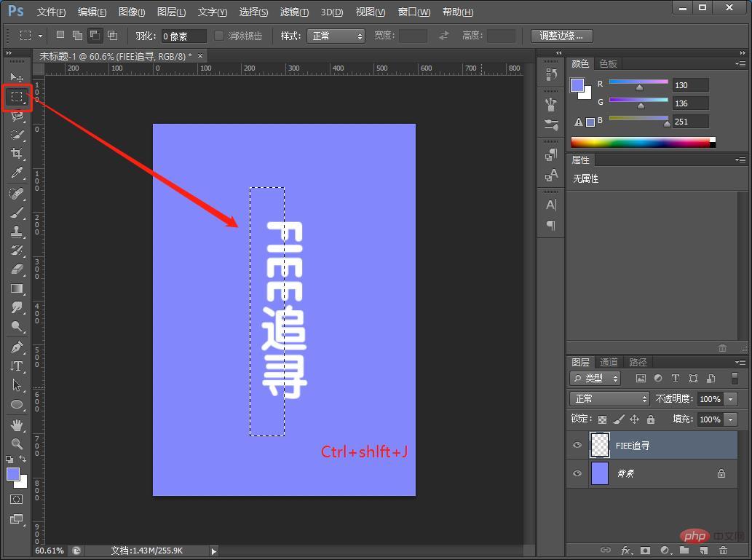Select the Path Selection arrow tool

pyautogui.click(x=17, y=384)
